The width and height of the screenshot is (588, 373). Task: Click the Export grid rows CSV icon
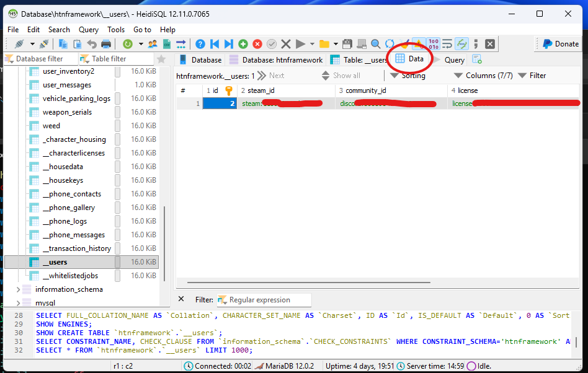[167, 44]
